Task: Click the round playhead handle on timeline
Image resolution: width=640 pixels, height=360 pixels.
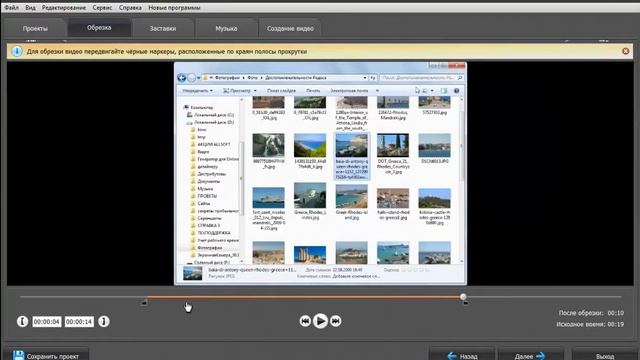Action: click(x=463, y=297)
